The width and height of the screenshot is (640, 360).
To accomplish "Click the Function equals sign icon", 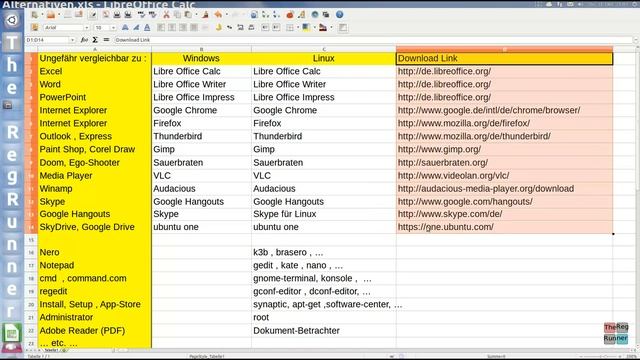I will pos(106,40).
